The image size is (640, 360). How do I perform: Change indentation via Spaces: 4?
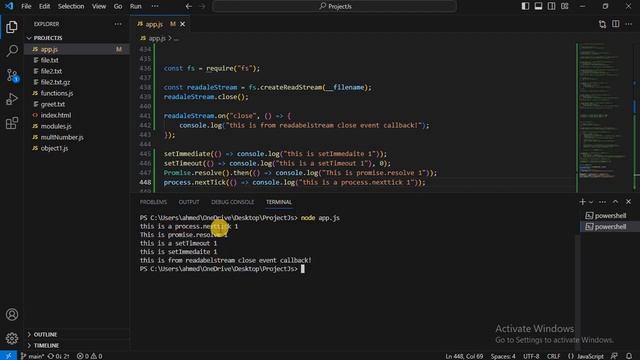coord(503,356)
